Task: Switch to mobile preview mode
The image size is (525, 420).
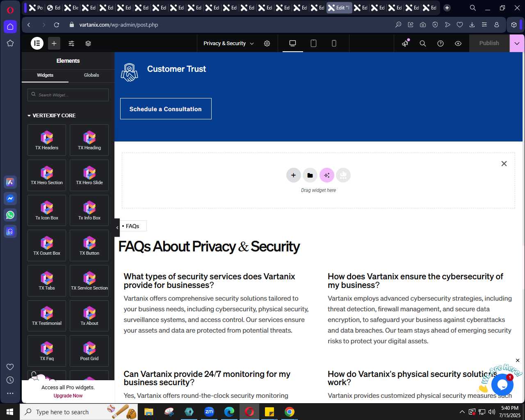Action: [334, 43]
